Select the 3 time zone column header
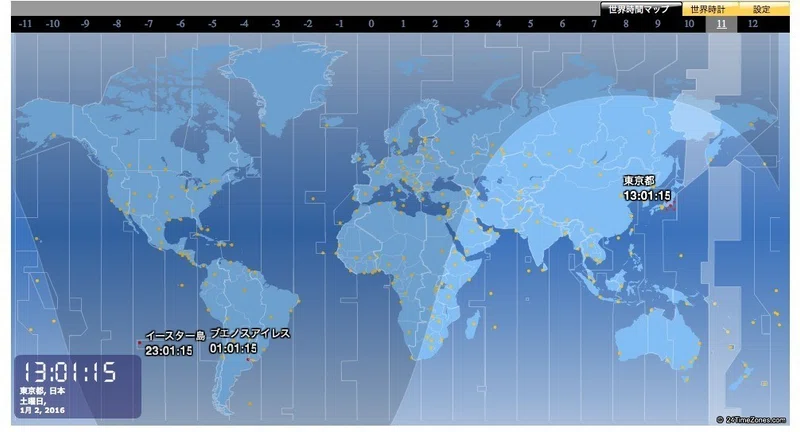Screen dimensions: 800x432 [x=466, y=24]
